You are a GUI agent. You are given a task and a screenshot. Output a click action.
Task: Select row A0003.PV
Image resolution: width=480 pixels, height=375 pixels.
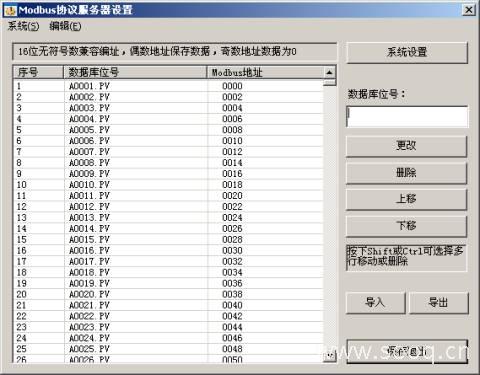[x=168, y=108]
